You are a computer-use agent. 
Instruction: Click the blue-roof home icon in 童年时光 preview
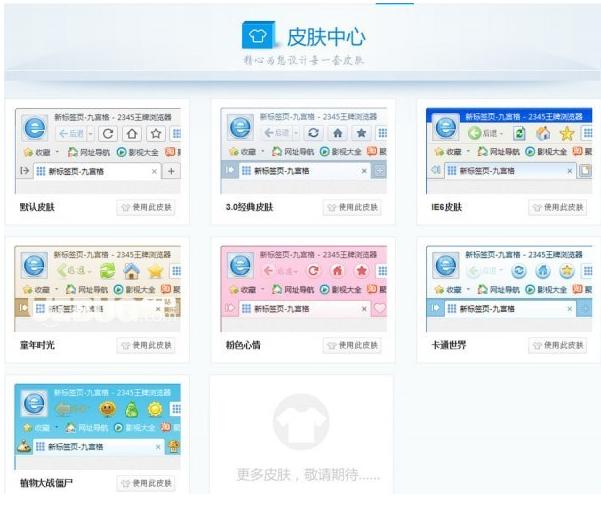coord(131,271)
